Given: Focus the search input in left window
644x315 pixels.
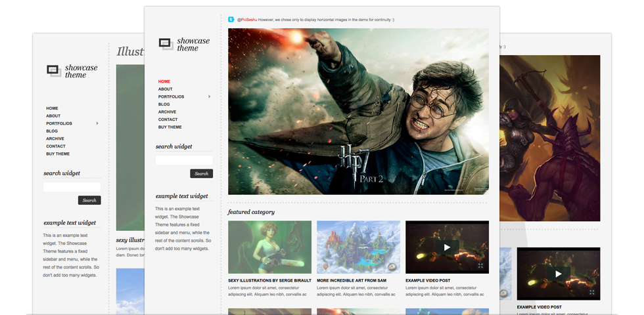Looking at the screenshot, I should point(72,187).
